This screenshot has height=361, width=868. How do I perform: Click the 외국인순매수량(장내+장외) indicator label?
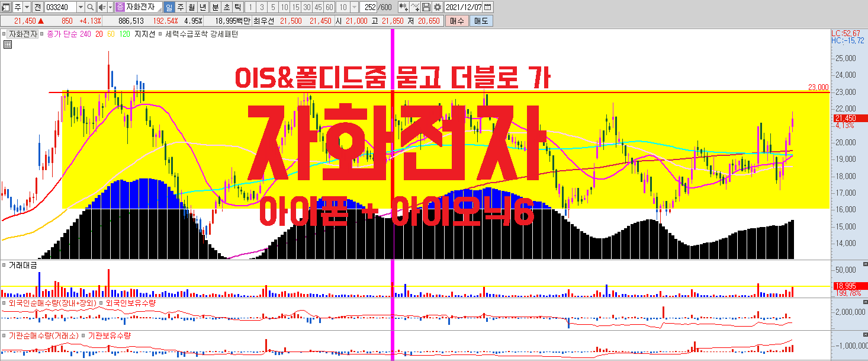pos(52,303)
